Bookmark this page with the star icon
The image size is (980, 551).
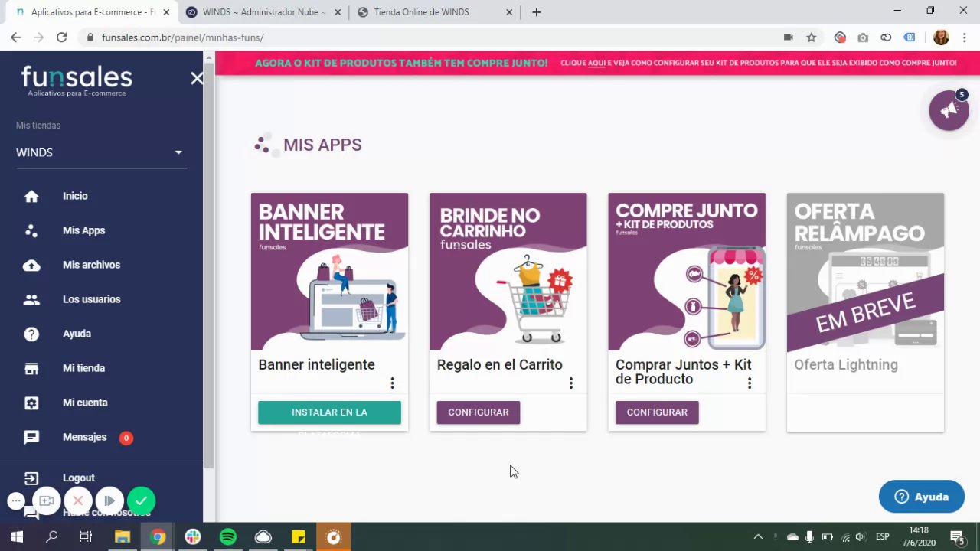coord(812,37)
